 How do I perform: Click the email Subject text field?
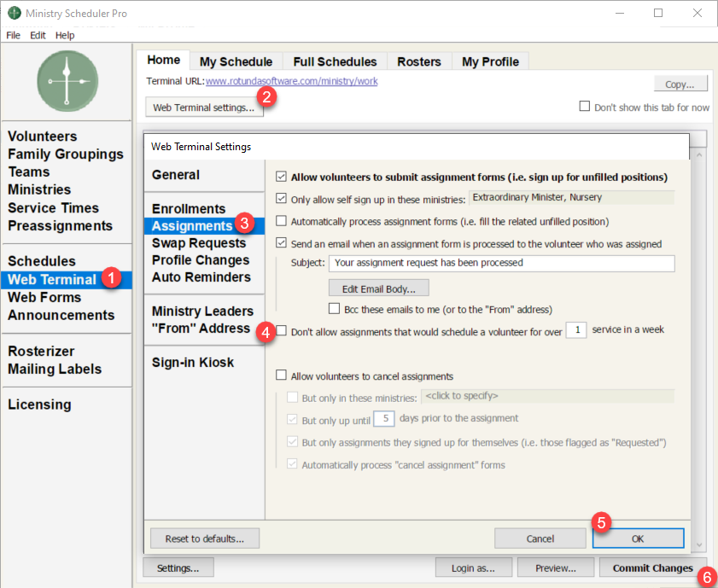coord(501,264)
